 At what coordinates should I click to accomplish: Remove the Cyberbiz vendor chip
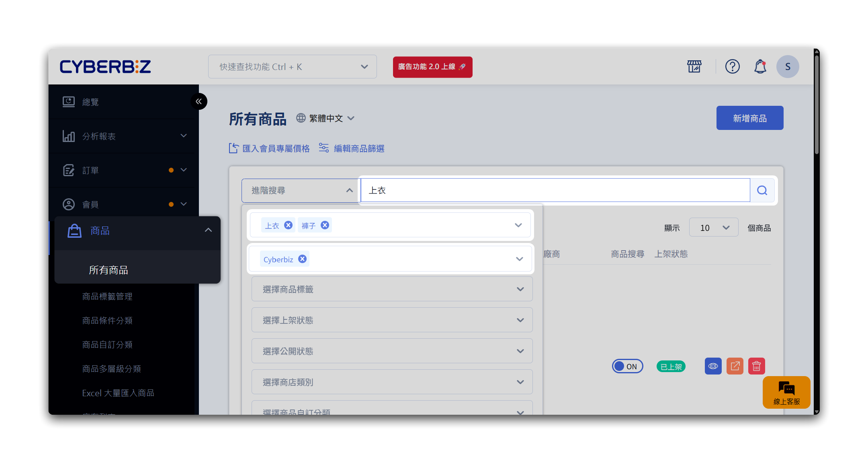click(x=303, y=259)
